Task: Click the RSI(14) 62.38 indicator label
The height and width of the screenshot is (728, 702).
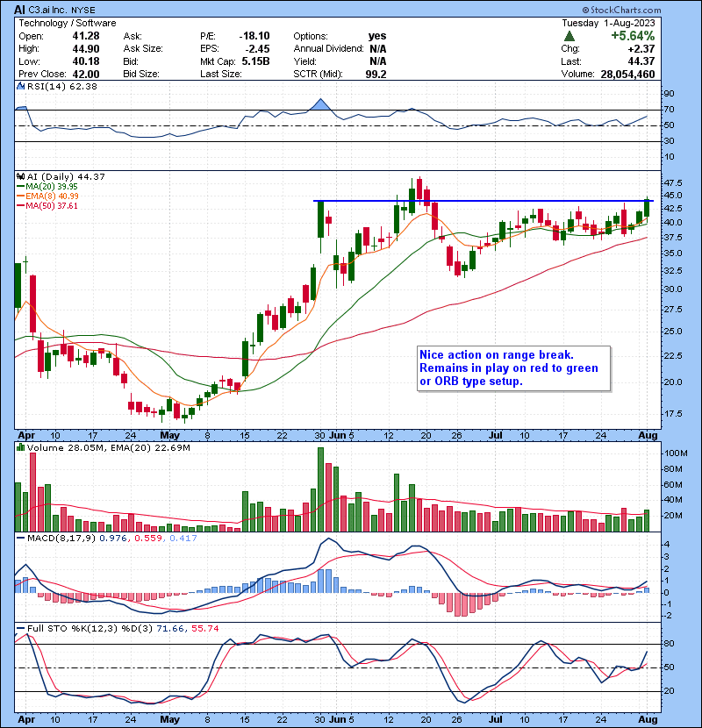Action: pos(62,86)
